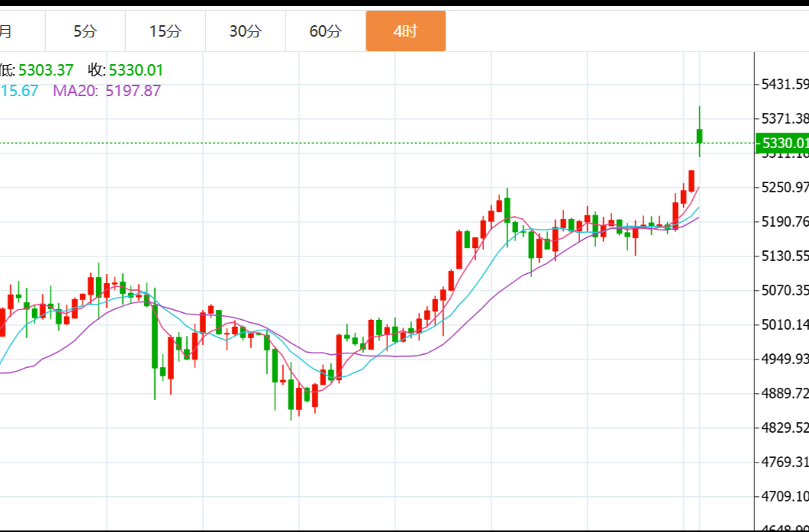Click the 5250.97 price axis label
This screenshot has height=532, width=809.
(784, 188)
